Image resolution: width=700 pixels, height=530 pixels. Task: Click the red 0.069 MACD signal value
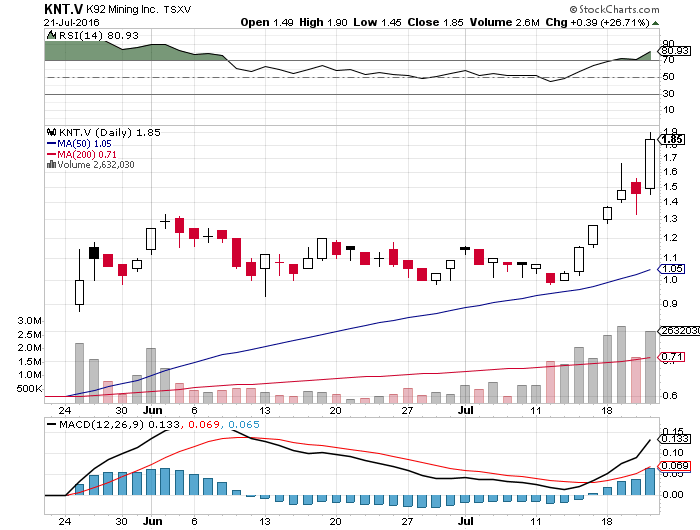[204, 425]
